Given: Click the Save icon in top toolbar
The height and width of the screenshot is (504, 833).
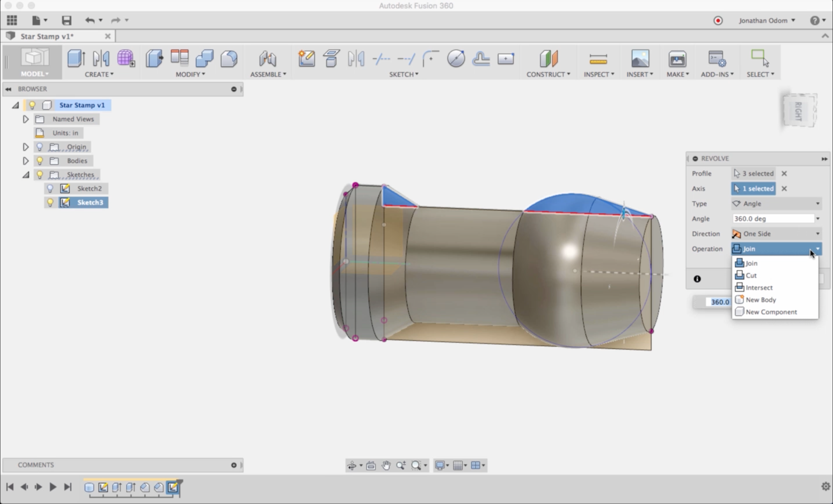Looking at the screenshot, I should pyautogui.click(x=66, y=20).
